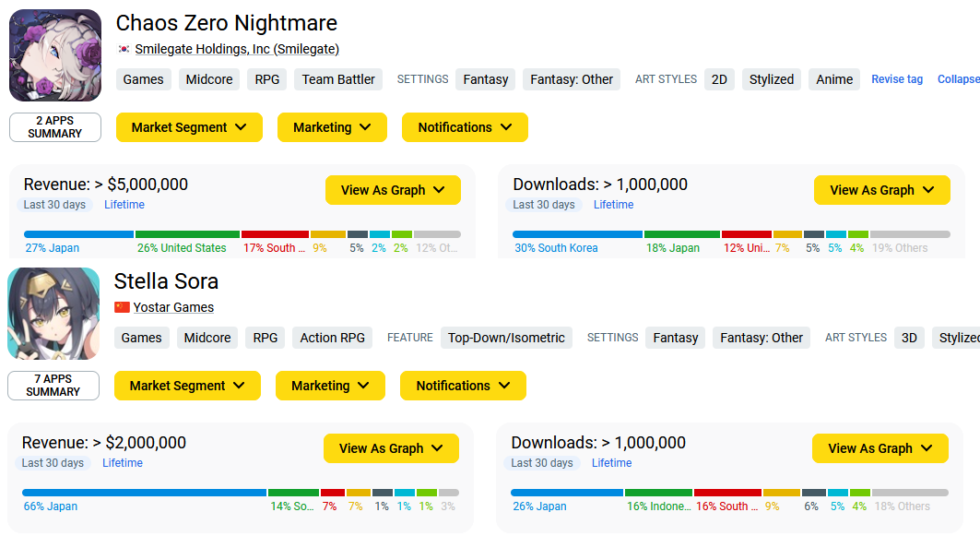Click Stella Sora's Fantasy tag
The image size is (980, 548).
point(675,338)
